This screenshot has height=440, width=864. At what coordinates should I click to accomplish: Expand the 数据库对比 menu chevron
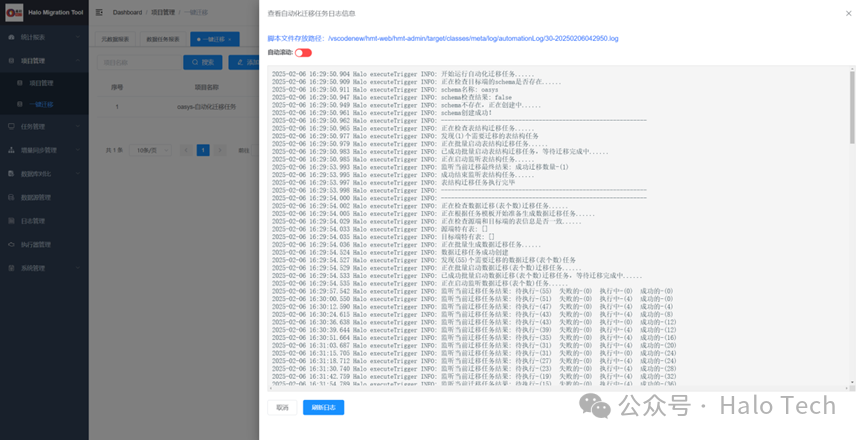tap(78, 173)
